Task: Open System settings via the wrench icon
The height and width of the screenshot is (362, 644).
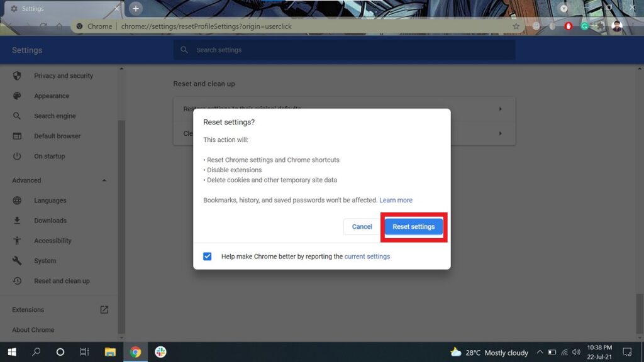Action: 18,260
